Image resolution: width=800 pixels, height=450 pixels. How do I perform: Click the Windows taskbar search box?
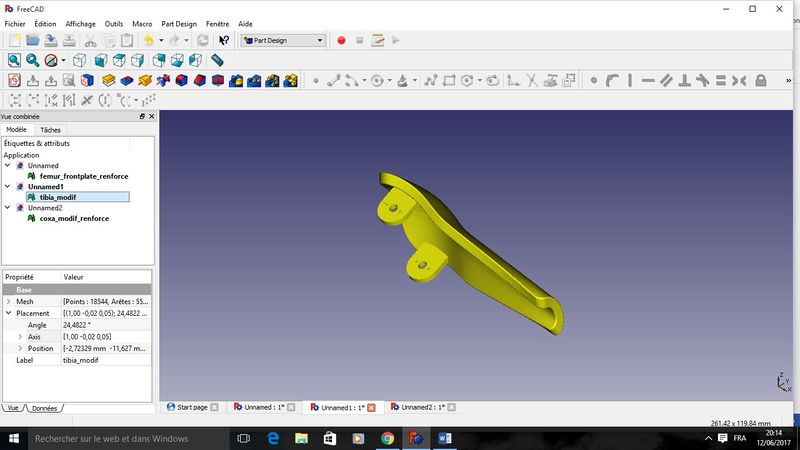tap(112, 438)
